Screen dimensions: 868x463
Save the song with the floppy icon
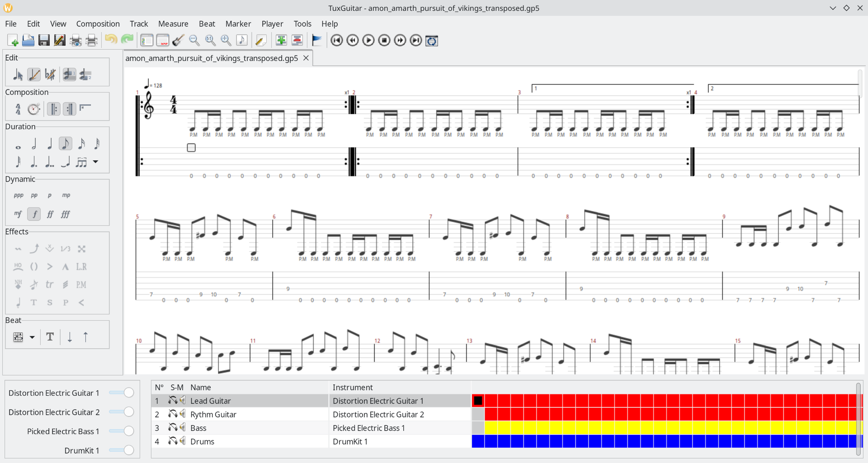[44, 41]
